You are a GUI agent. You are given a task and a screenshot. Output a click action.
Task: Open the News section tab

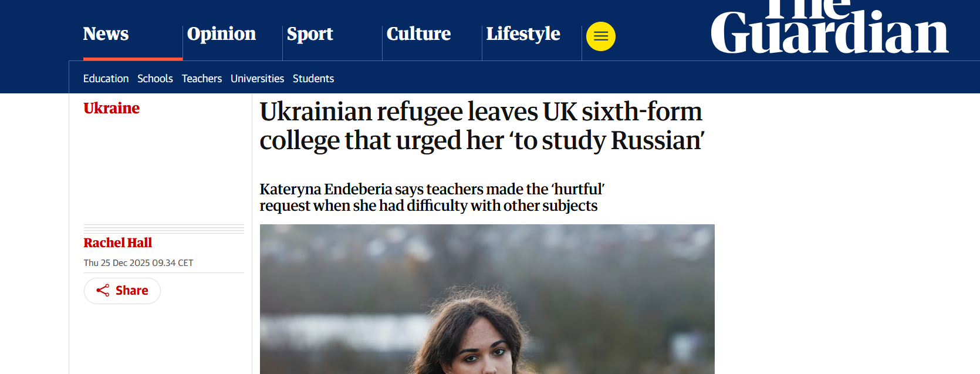tap(106, 34)
